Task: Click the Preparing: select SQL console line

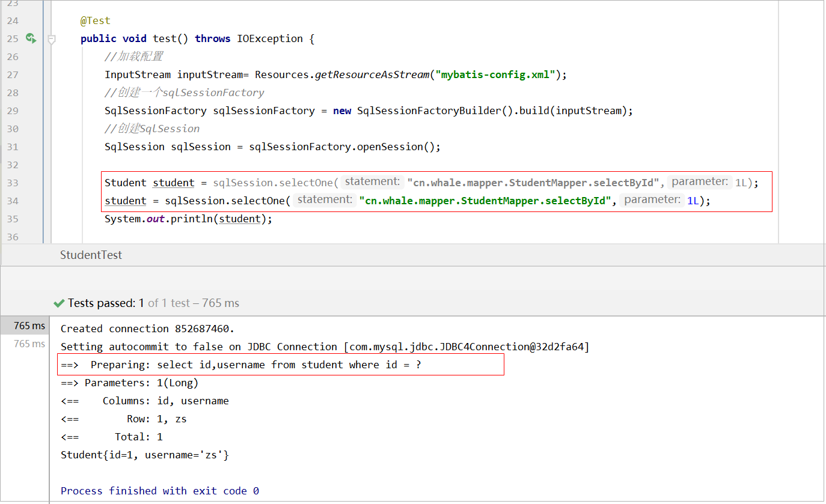Action: (255, 365)
